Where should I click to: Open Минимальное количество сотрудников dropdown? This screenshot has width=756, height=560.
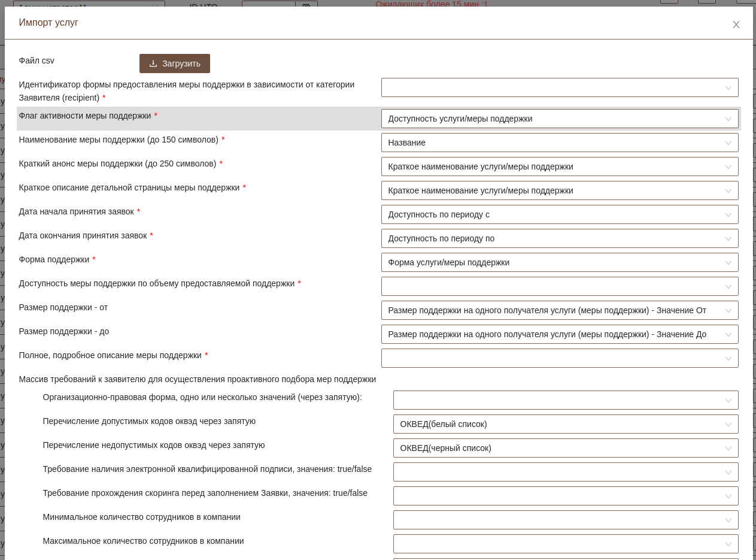coord(565,520)
